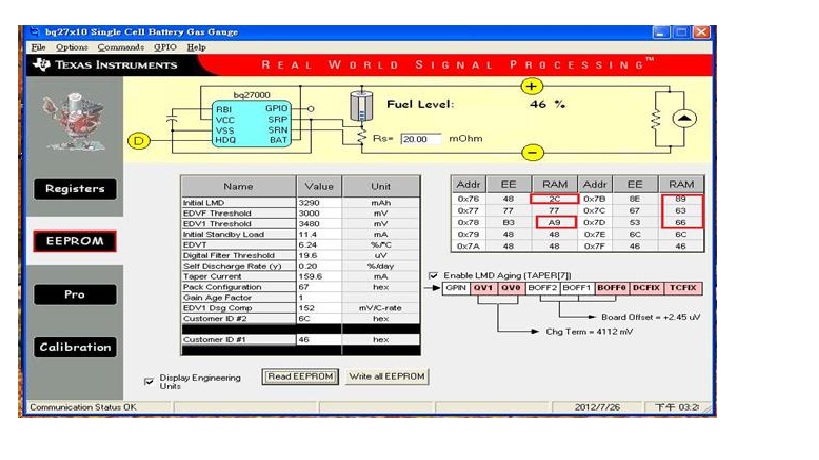The image size is (819, 460).
Task: Open the Commands menu
Action: [121, 48]
